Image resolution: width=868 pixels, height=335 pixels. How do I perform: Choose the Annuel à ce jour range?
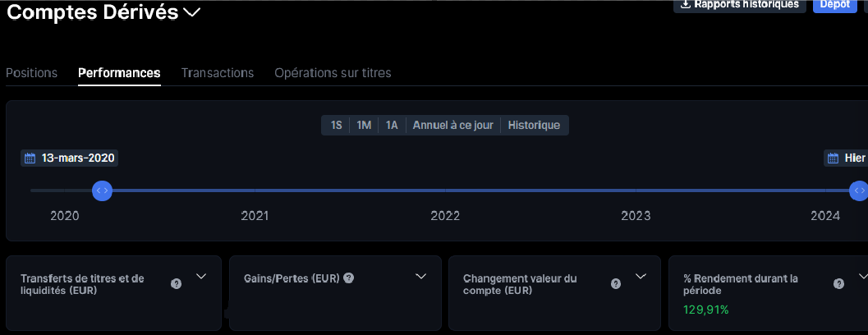452,126
